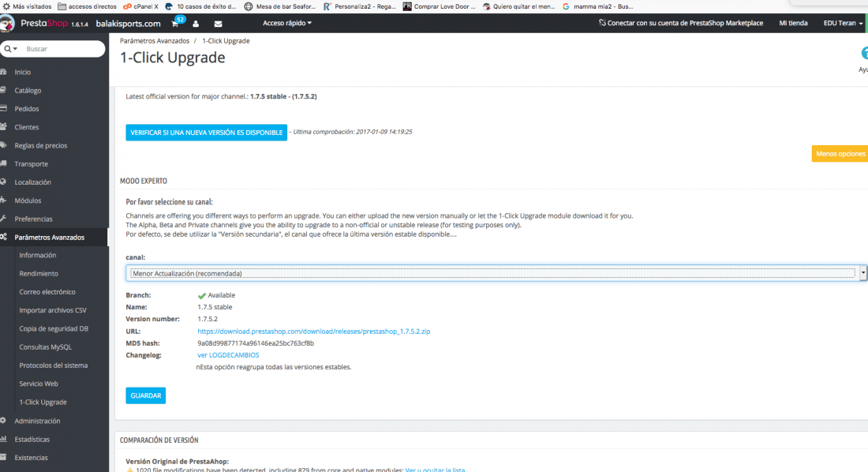Click the '1.7.5 stable' name value
This screenshot has width=868, height=472.
pyautogui.click(x=215, y=307)
